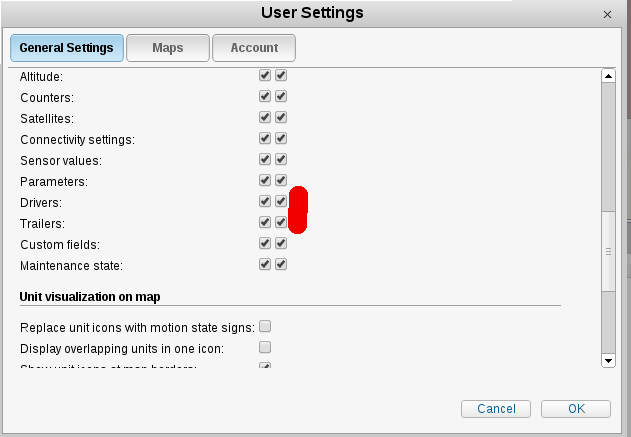This screenshot has width=631, height=437.
Task: Select the General Settings tab
Action: (x=67, y=48)
